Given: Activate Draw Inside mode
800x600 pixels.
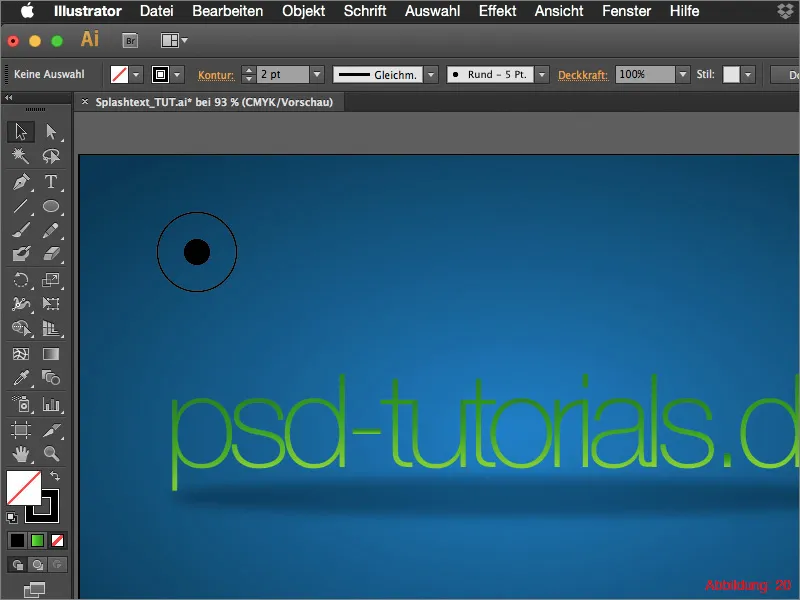Looking at the screenshot, I should [57, 564].
